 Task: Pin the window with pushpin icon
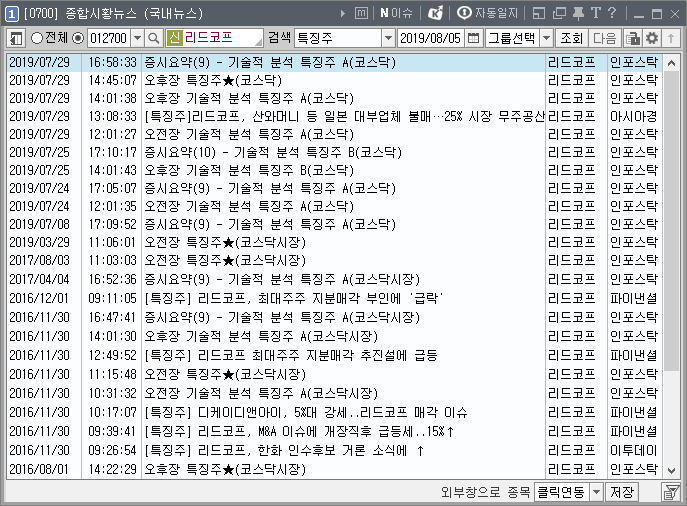click(578, 14)
